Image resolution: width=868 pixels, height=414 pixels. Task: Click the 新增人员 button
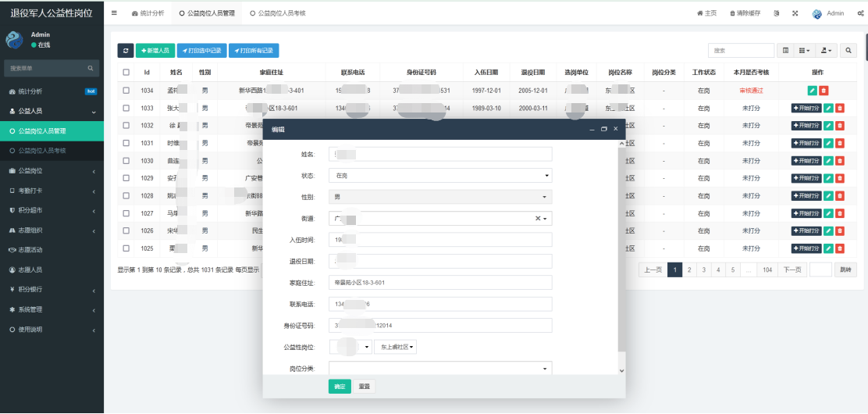click(155, 51)
